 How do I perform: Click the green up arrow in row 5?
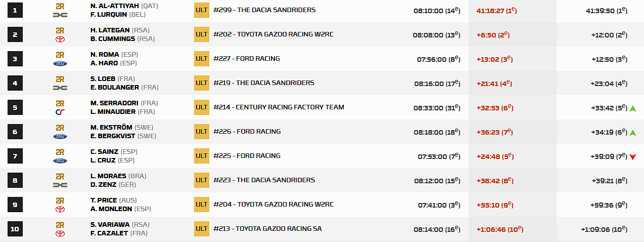click(x=632, y=108)
